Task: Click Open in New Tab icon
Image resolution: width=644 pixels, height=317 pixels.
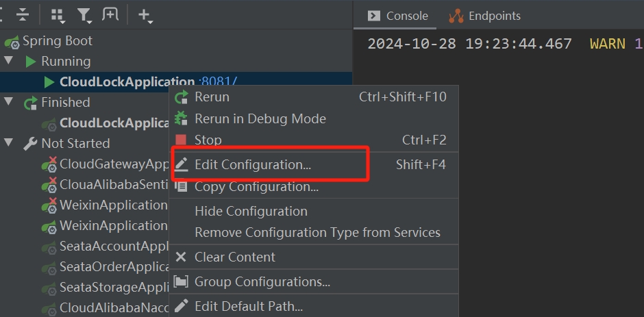Action: 110,14
